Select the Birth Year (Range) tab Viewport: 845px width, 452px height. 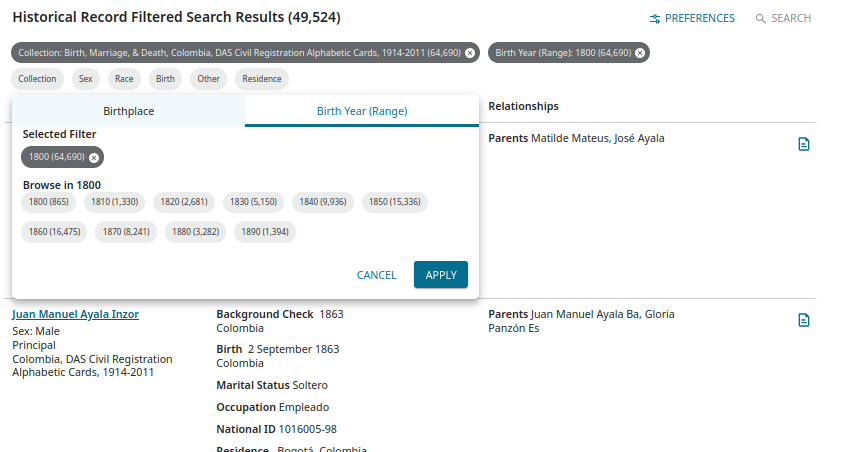tap(362, 111)
